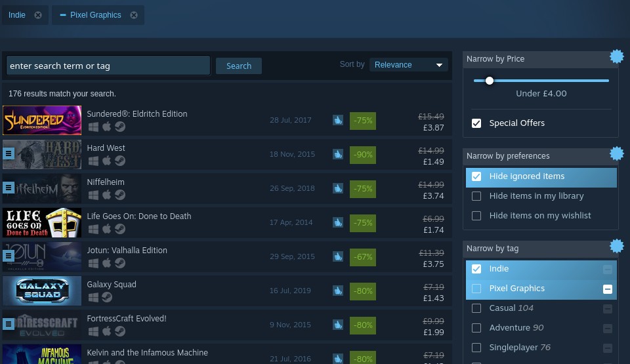Enable Hide items in my library
This screenshot has width=630, height=364.
tap(476, 196)
